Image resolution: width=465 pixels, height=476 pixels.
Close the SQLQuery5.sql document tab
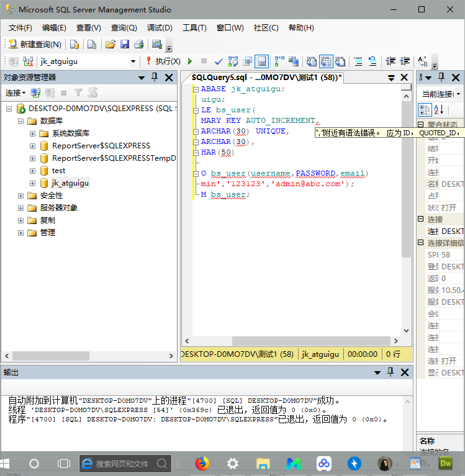404,78
